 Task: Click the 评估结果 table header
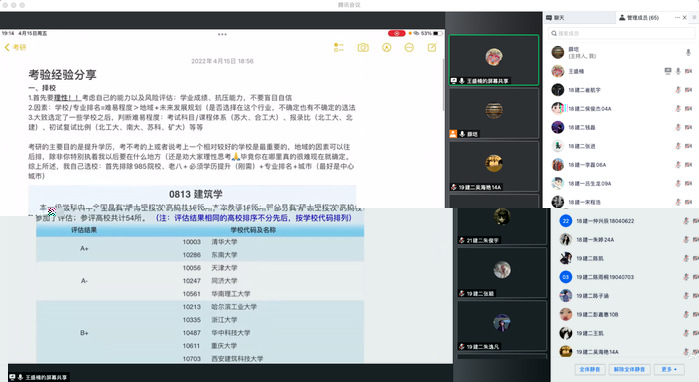[x=84, y=230]
